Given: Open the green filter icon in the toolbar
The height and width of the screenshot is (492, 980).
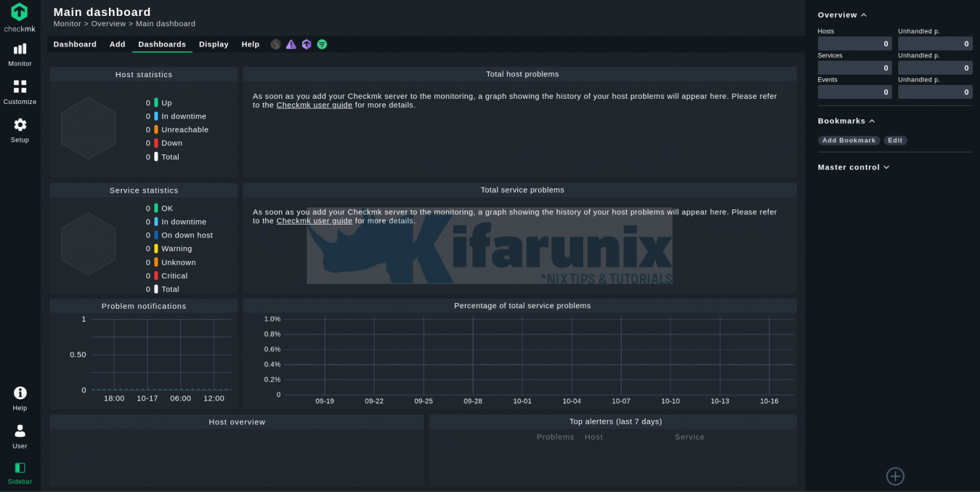Looking at the screenshot, I should tap(322, 44).
